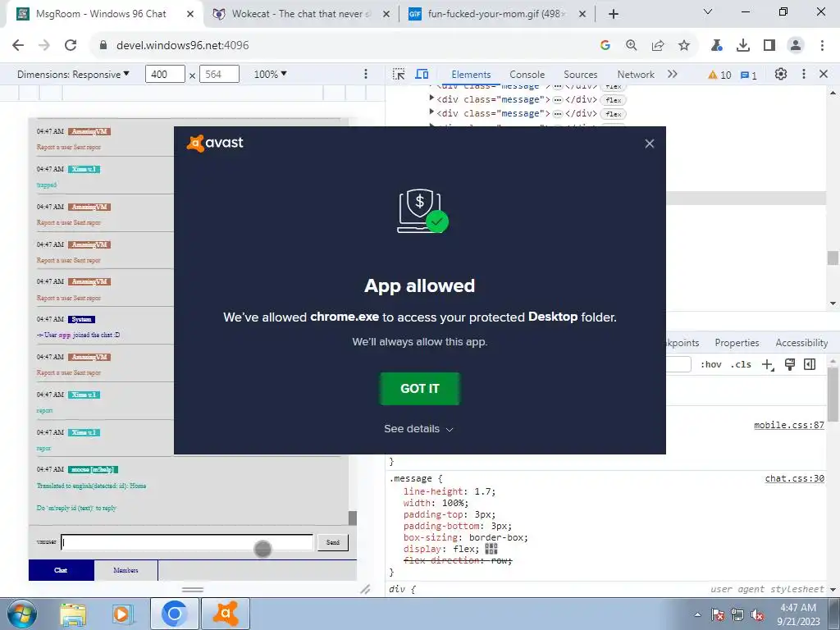Click the Elements panel scrollbar thumb

coord(833,258)
